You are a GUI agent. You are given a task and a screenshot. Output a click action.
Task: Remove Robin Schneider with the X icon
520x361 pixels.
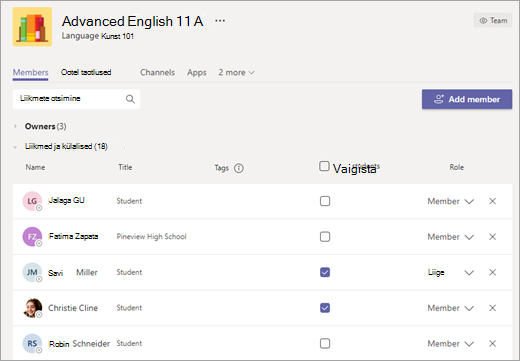[x=492, y=343]
